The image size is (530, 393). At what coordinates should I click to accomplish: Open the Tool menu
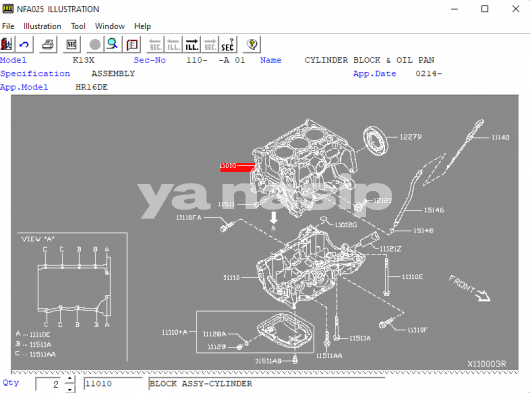tap(78, 26)
